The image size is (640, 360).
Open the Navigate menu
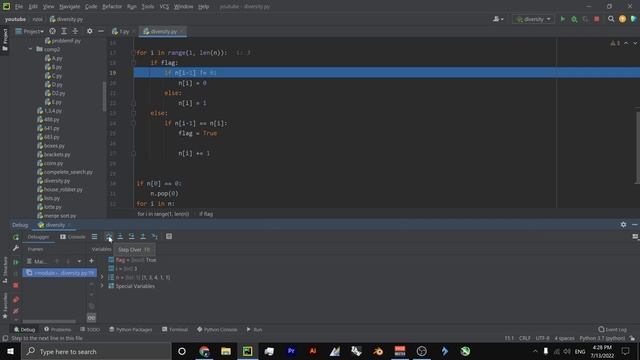[69, 7]
